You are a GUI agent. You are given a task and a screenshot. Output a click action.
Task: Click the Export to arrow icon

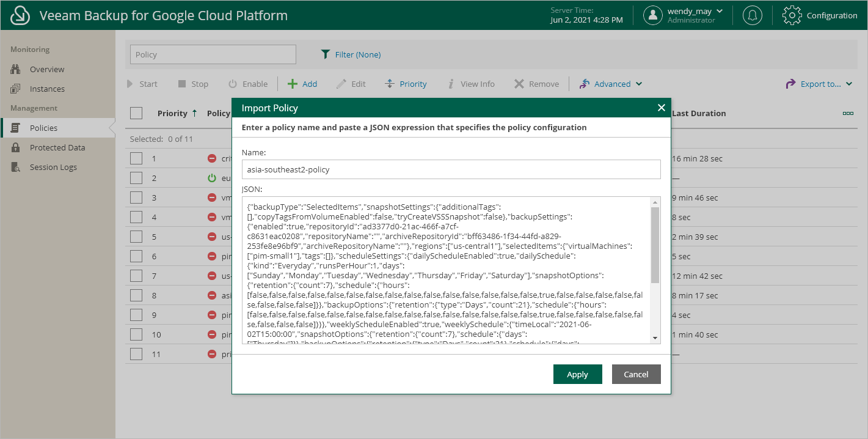(x=790, y=84)
